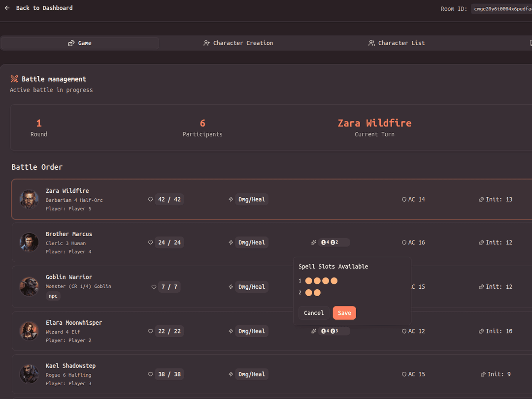
Task: Click the heart icon for Zara Wildfire
Action: pos(150,199)
